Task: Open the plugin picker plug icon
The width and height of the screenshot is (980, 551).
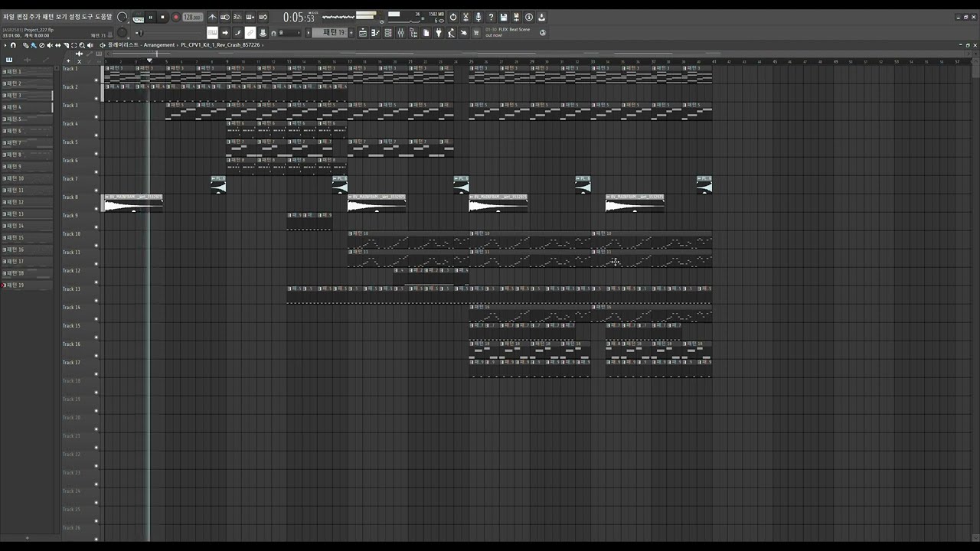Action: (439, 33)
